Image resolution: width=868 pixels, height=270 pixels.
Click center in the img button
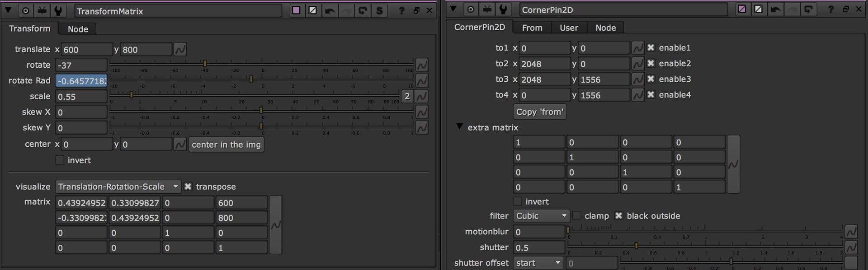[x=226, y=144]
